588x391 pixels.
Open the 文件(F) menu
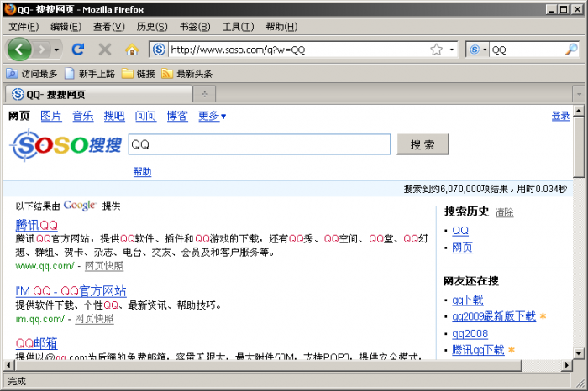pyautogui.click(x=24, y=27)
